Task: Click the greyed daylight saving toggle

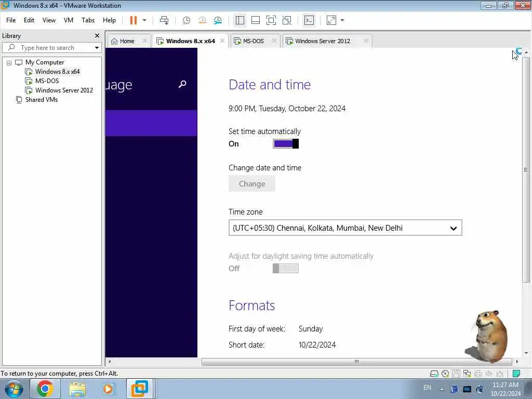Action: pyautogui.click(x=286, y=269)
